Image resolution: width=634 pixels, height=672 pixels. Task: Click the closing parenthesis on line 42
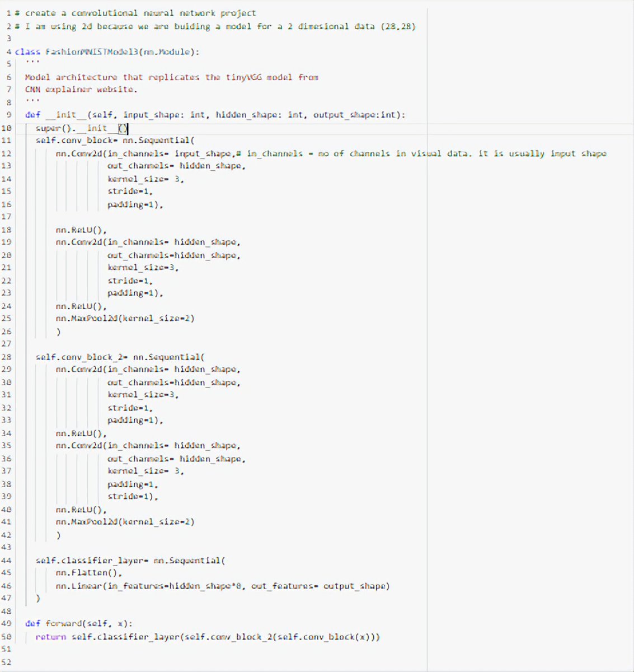click(58, 535)
